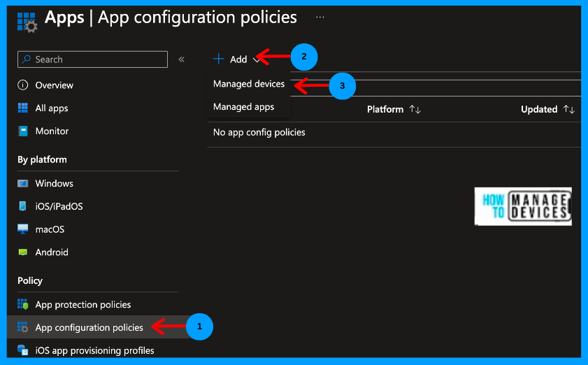Click the iOS app provisioning profiles icon
Viewport: 588px width, 365px height.
click(x=23, y=350)
